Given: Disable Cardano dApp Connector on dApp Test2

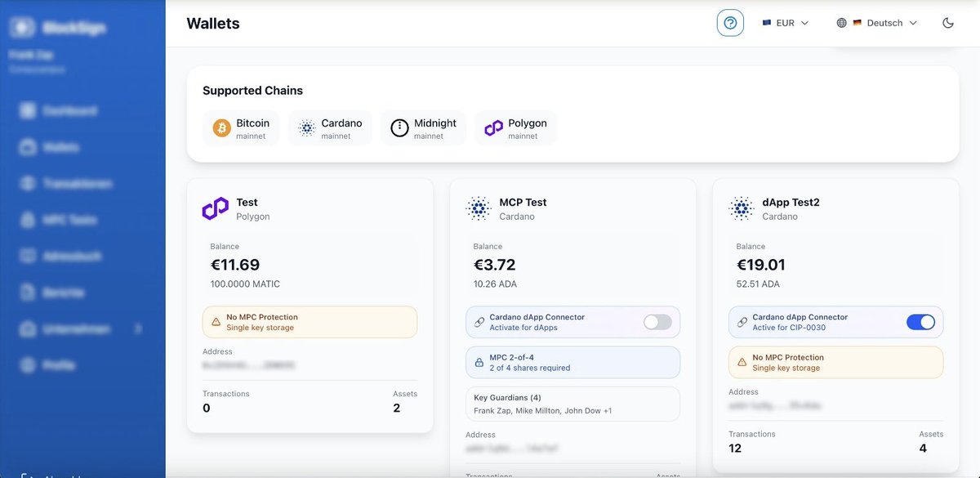Looking at the screenshot, I should tap(920, 322).
